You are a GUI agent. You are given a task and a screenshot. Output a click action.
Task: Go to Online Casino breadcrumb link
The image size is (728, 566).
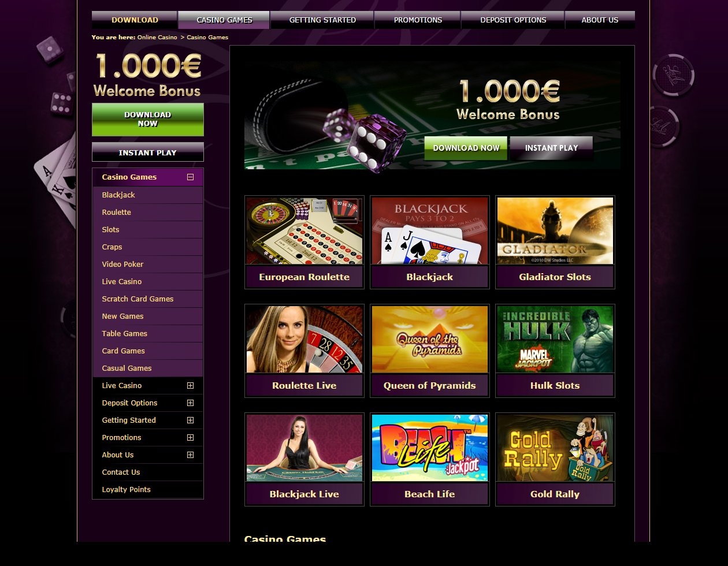coord(157,37)
